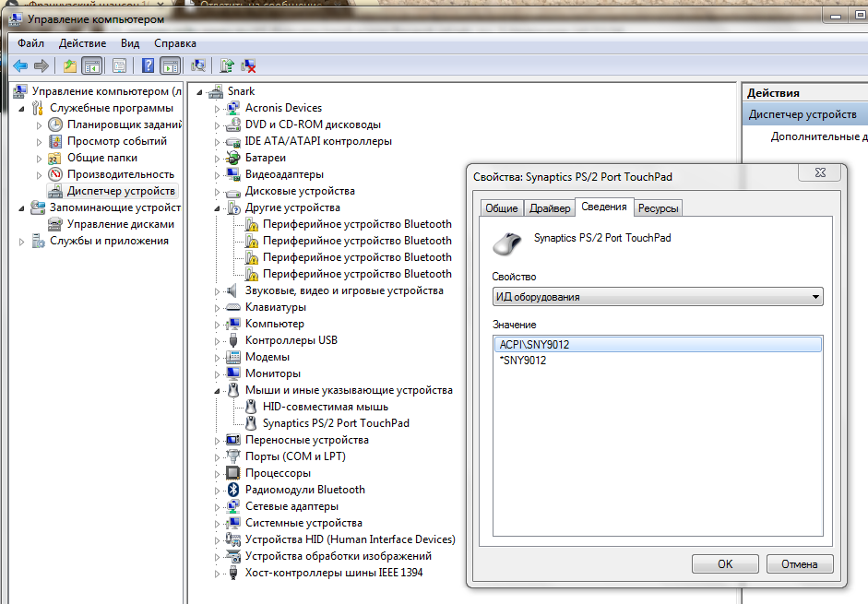Expand the Сетевые адаптеры category
Viewport: 868px width, 604px height.
(219, 507)
